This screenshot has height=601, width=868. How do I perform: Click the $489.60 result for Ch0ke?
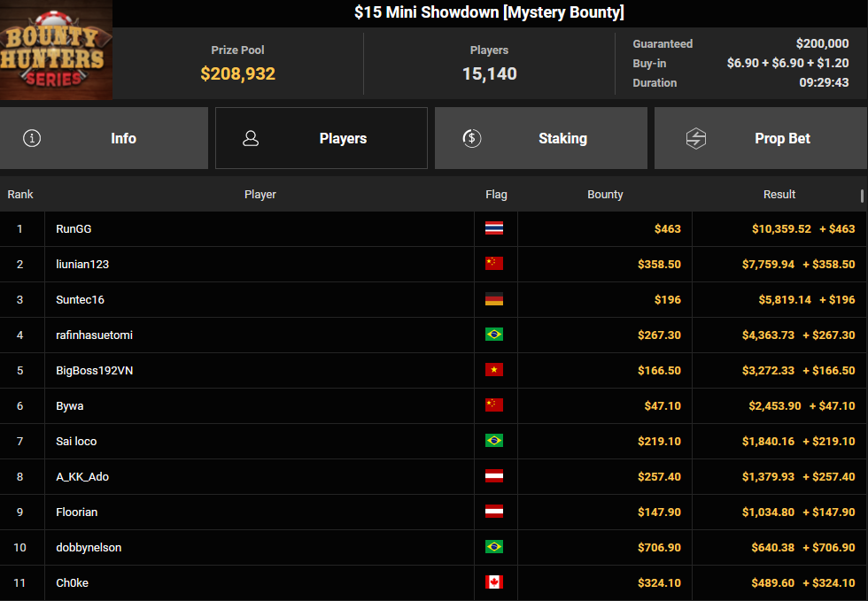(772, 582)
